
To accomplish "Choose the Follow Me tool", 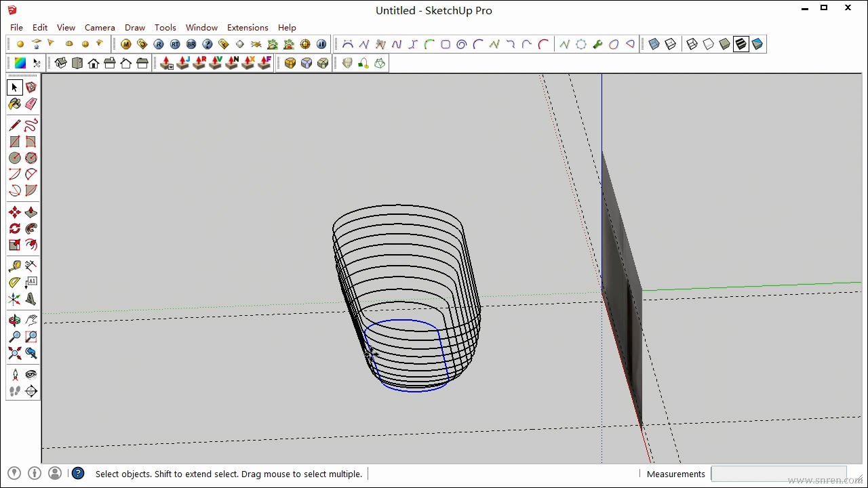I will tap(31, 228).
